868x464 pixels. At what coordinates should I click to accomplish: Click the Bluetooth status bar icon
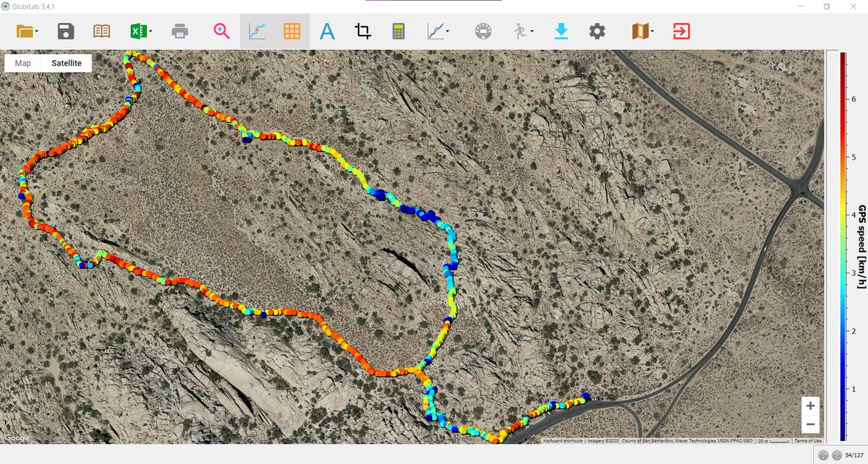[x=836, y=455]
